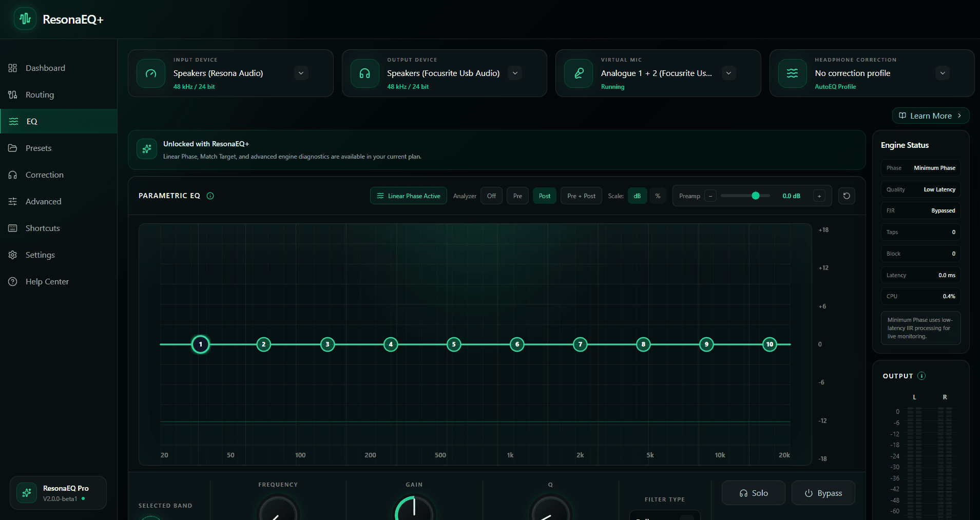Click the Phase row showing Minimum Phase
Screen dimensions: 980x520
(920, 168)
